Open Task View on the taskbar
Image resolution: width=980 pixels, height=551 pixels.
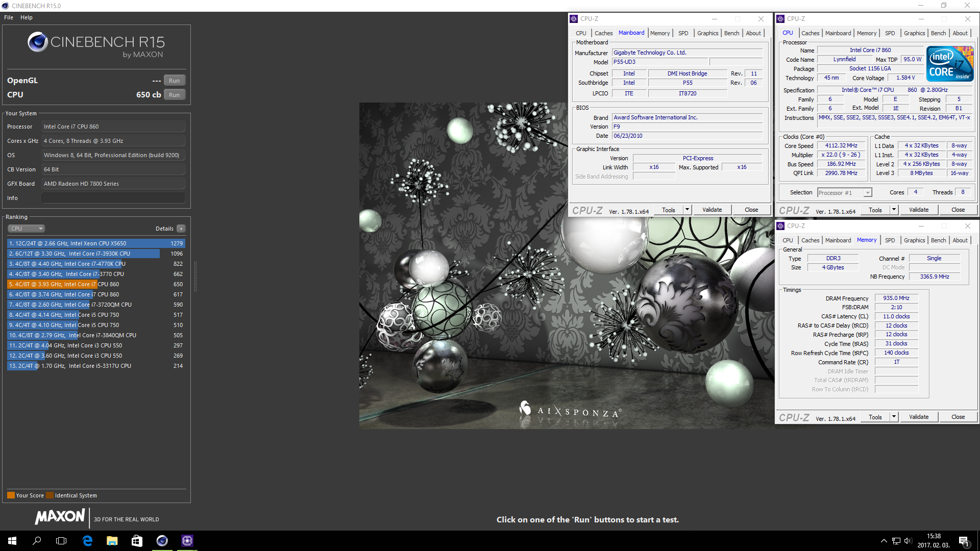click(61, 541)
